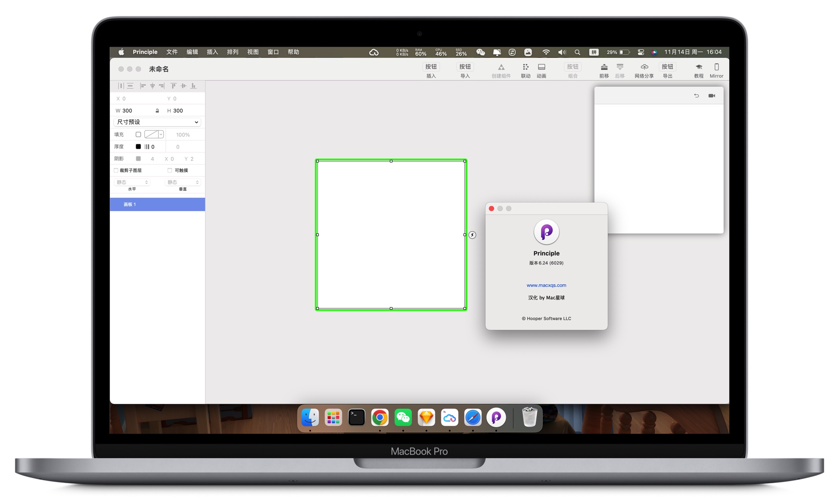Open WeChat from the Dock
The width and height of the screenshot is (840, 504).
(x=403, y=417)
